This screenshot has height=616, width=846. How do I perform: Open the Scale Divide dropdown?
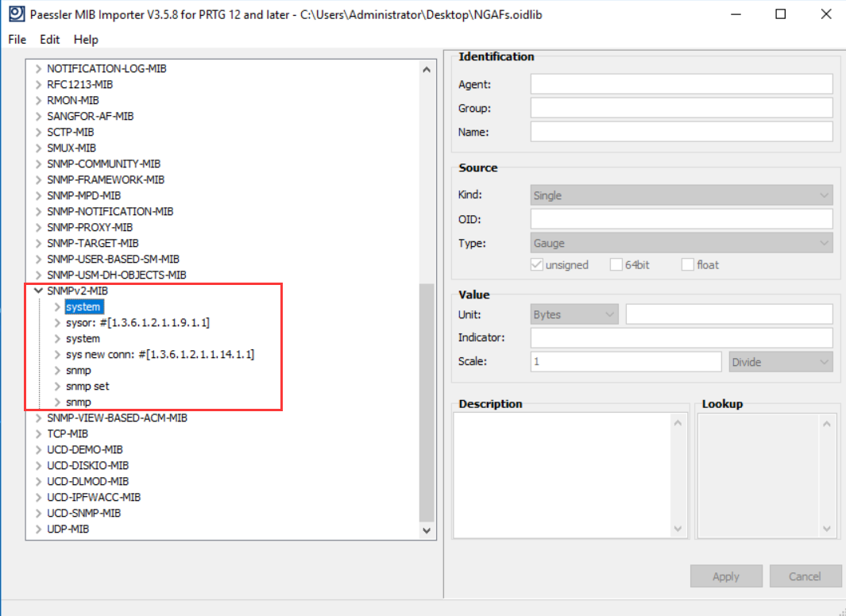click(x=781, y=362)
